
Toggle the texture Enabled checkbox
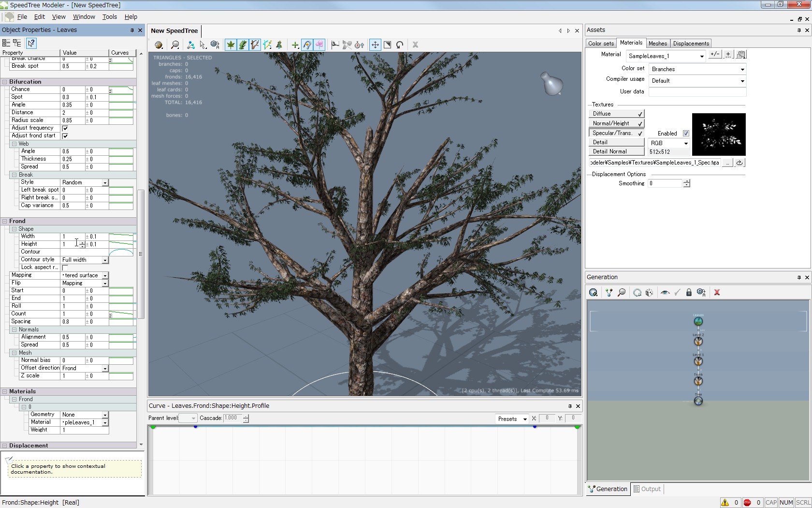point(686,134)
